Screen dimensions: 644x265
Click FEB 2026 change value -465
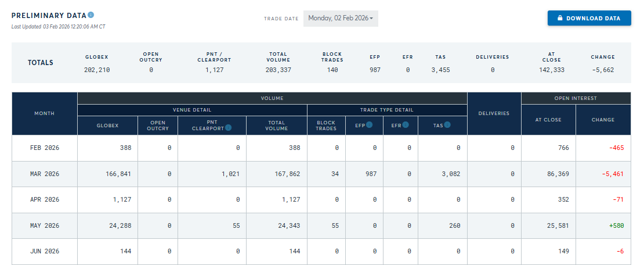click(617, 148)
